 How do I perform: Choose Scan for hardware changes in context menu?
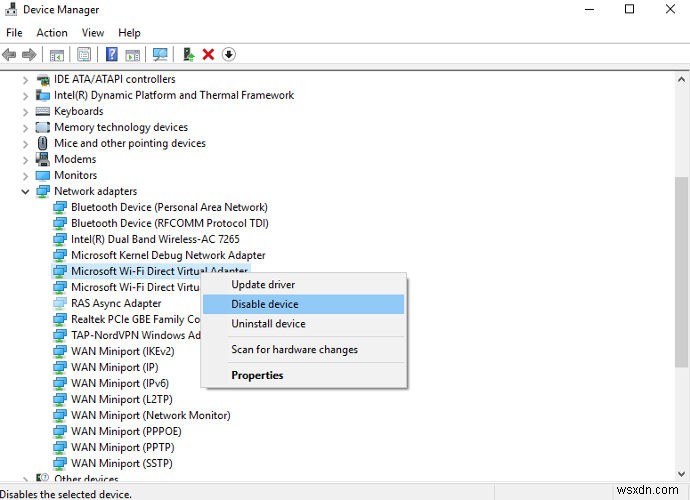click(x=303, y=349)
